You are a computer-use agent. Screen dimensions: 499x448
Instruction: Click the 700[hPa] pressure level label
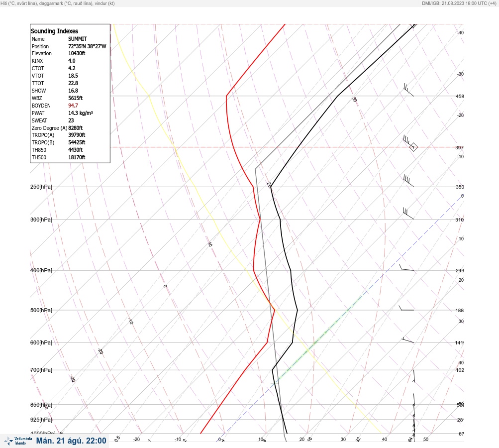click(x=41, y=370)
